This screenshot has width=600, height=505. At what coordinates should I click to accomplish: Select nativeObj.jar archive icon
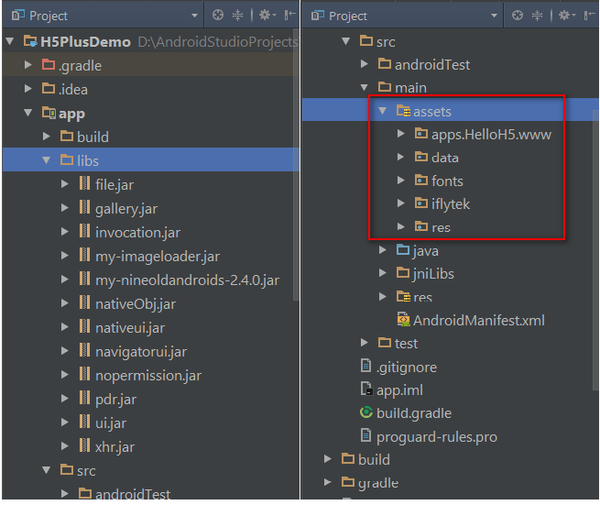(85, 302)
